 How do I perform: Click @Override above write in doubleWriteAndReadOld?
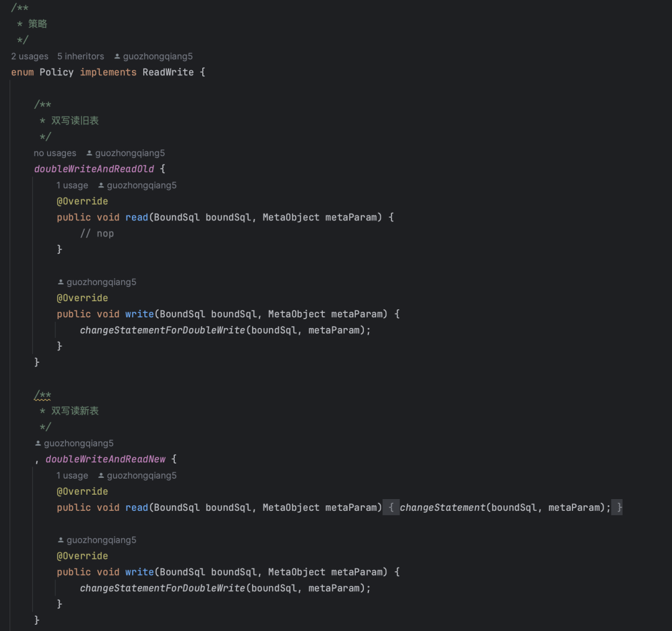82,298
